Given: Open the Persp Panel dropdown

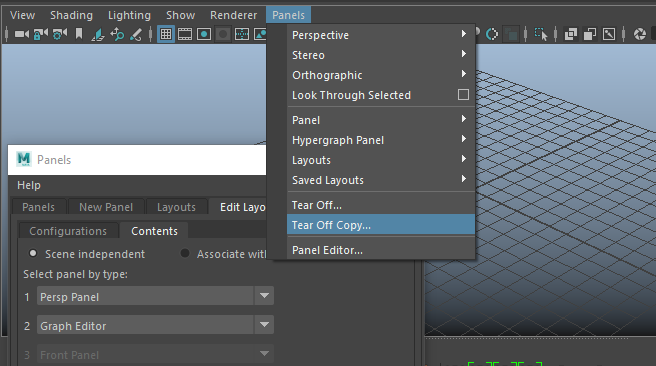Looking at the screenshot, I should [x=155, y=296].
